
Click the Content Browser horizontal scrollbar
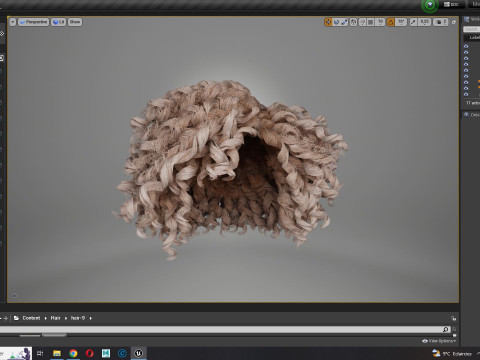click(54, 335)
